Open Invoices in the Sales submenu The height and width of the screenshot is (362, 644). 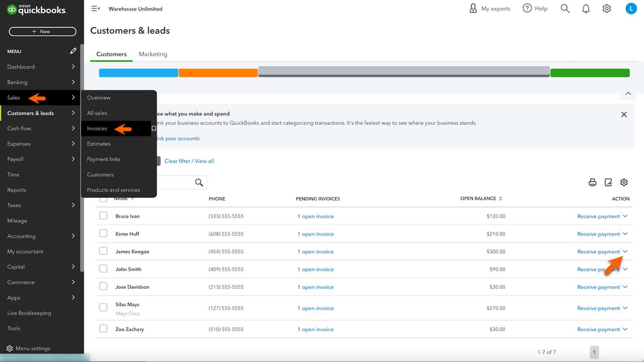click(x=97, y=129)
